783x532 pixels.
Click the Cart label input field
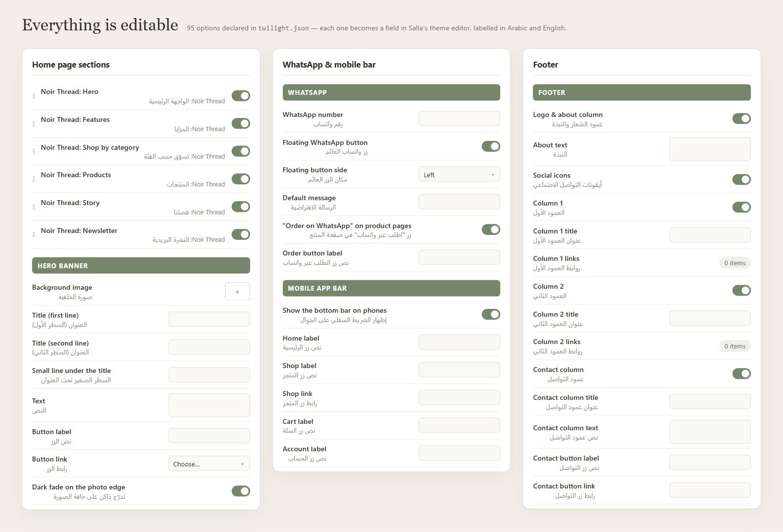[x=459, y=425]
